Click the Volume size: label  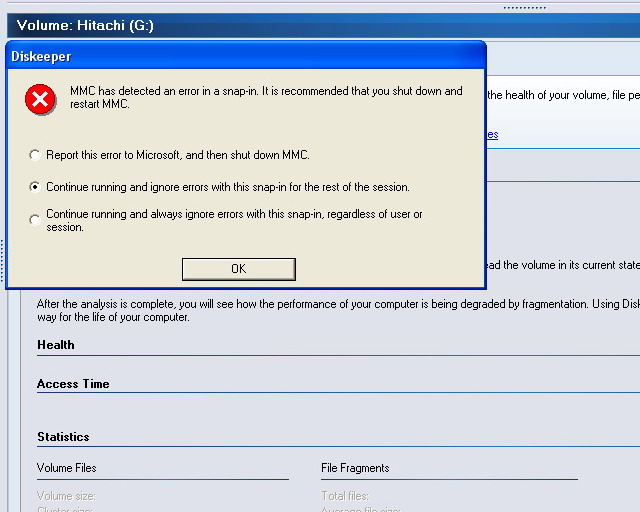(x=66, y=496)
